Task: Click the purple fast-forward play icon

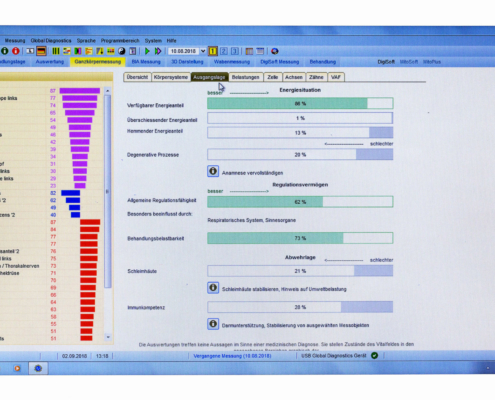Action: point(158,51)
